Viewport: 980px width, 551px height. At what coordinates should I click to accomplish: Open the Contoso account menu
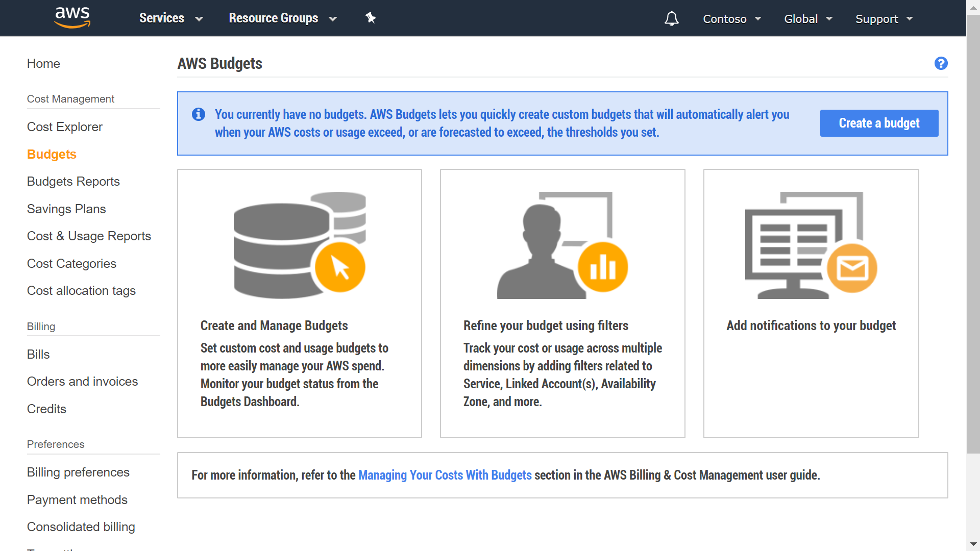pyautogui.click(x=732, y=19)
